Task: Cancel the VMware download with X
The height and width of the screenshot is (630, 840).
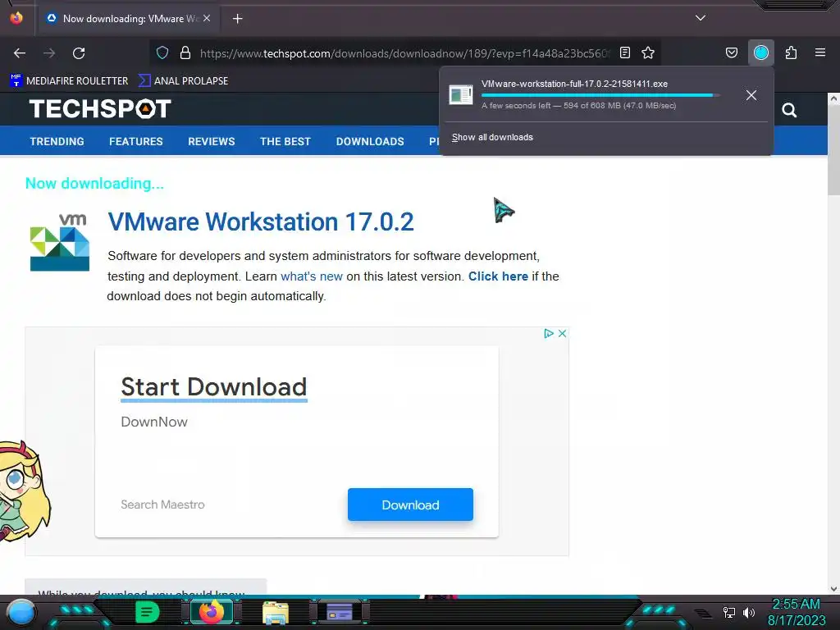Action: point(751,95)
